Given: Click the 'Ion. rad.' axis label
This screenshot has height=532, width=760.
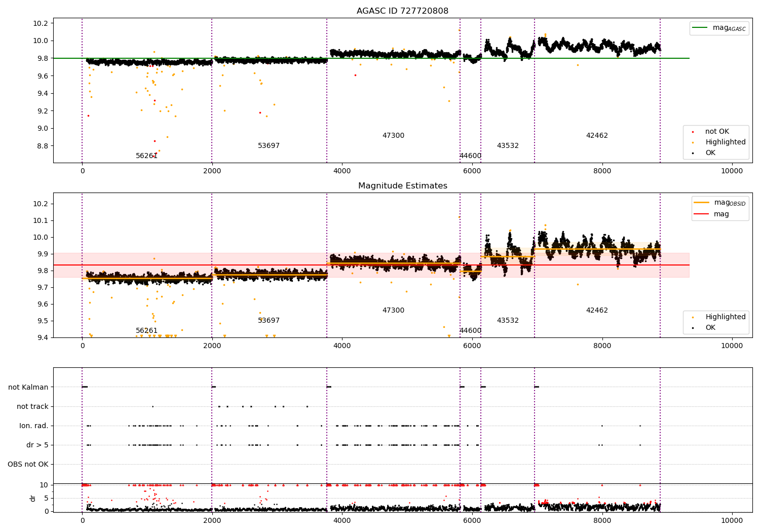Looking at the screenshot, I should [x=34, y=426].
